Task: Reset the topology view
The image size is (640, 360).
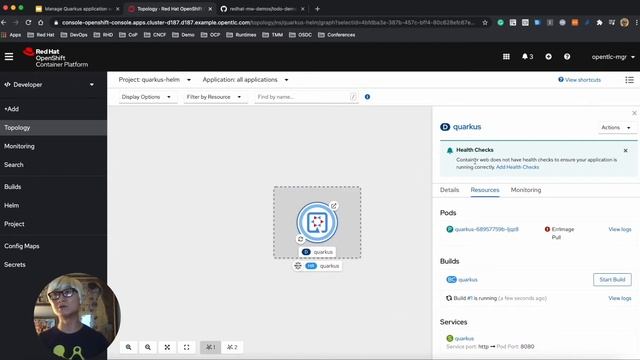Action: click(x=187, y=347)
